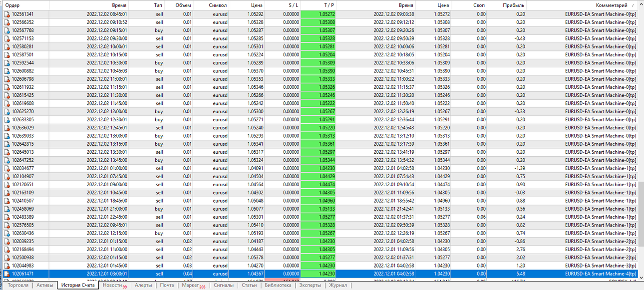644x290 pixels.
Task: Click the buy order icon for 102592544
Action: (x=7, y=63)
